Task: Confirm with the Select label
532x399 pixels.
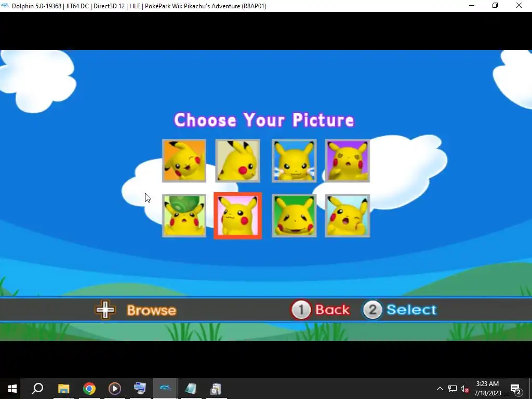Action: click(411, 310)
